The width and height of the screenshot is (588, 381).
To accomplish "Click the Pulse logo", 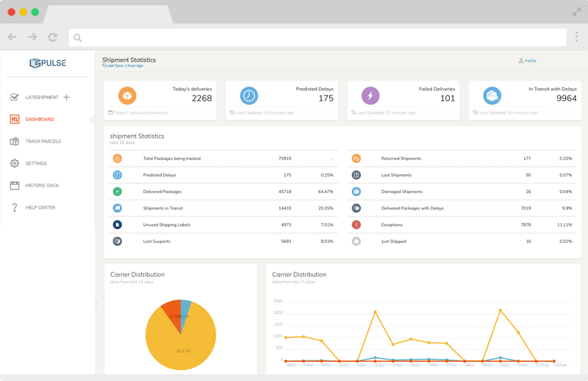I will point(48,63).
